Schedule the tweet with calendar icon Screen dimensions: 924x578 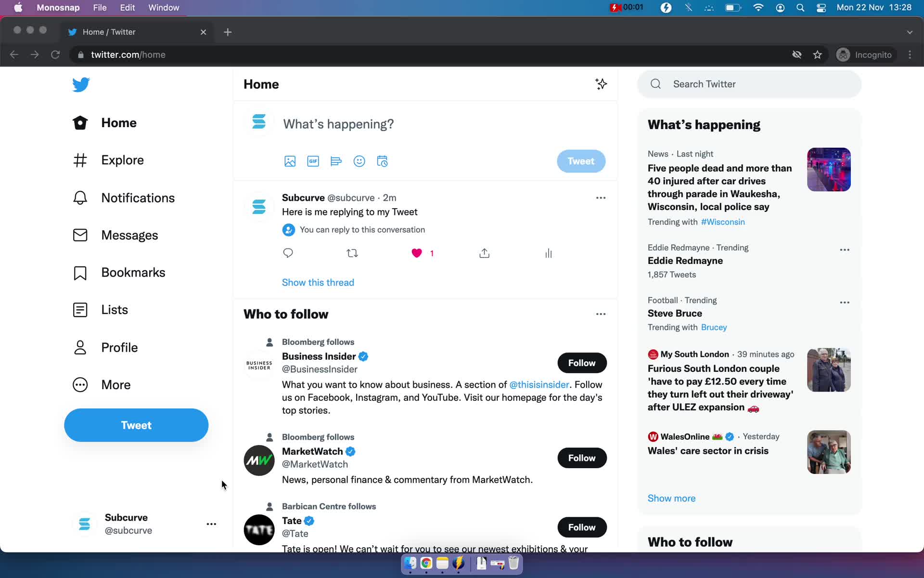coord(382,161)
